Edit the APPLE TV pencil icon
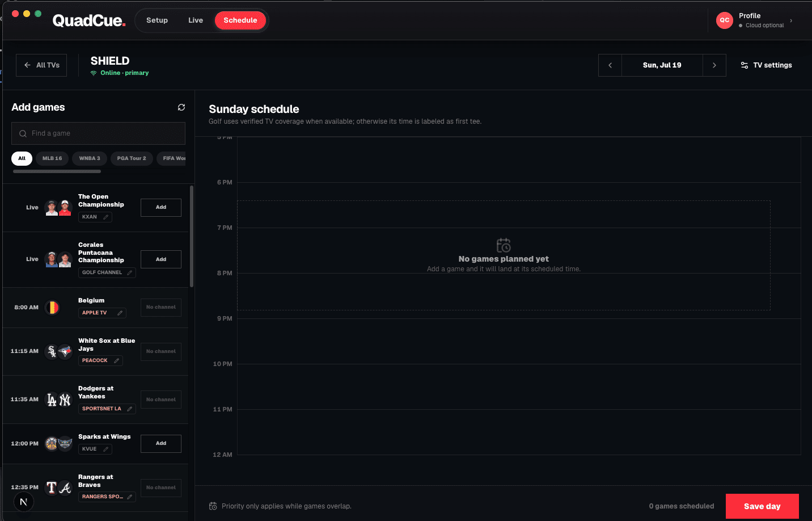 coord(120,313)
